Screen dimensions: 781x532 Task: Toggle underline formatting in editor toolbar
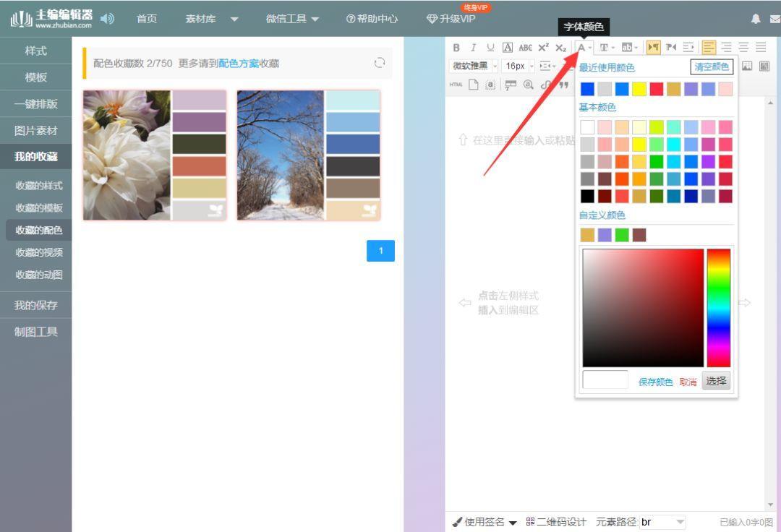[x=490, y=48]
